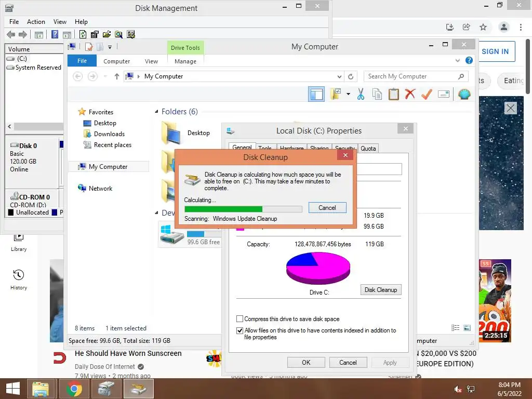Open Google Chrome from taskbar

pos(74,389)
